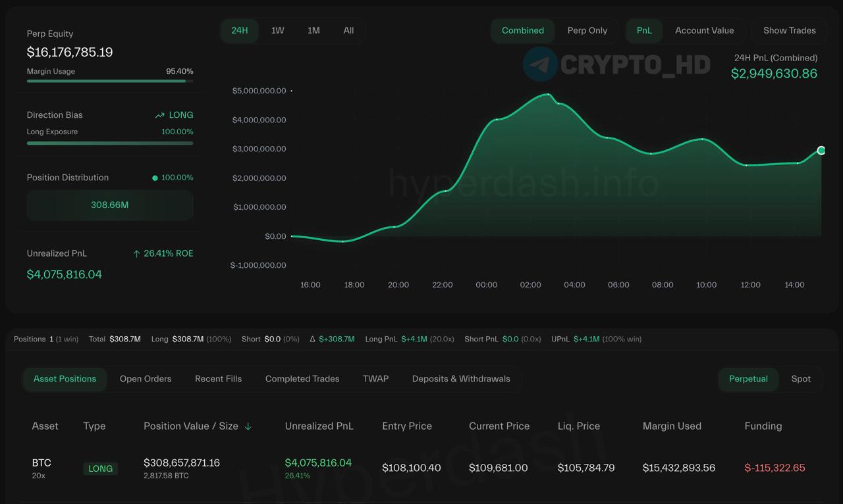This screenshot has width=843, height=504.
Task: Switch chart to 1W range
Action: tap(278, 30)
